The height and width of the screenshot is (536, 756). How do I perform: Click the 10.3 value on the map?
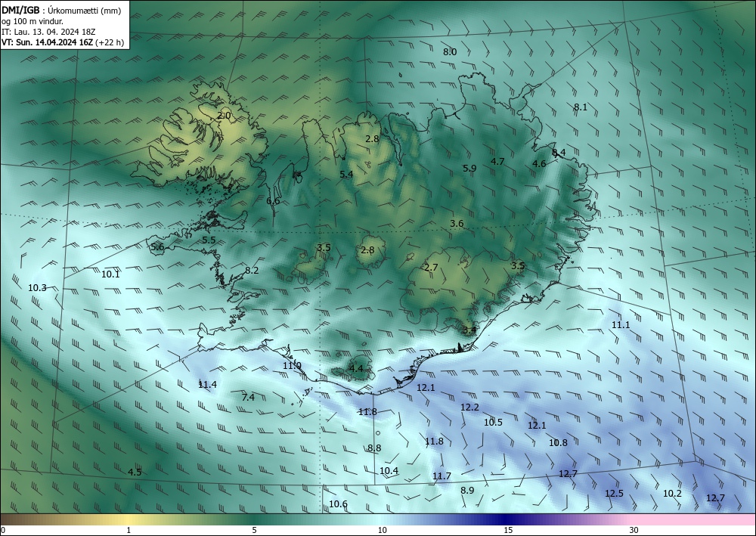[x=37, y=288]
